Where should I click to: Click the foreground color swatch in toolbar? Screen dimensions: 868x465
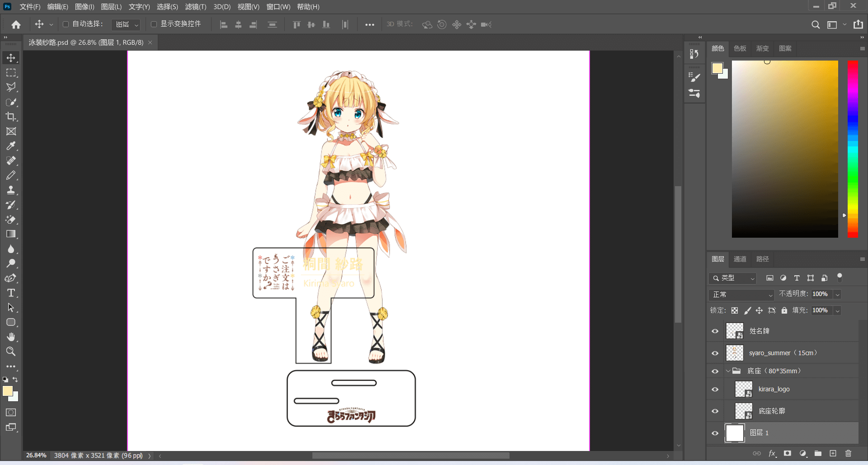point(8,391)
